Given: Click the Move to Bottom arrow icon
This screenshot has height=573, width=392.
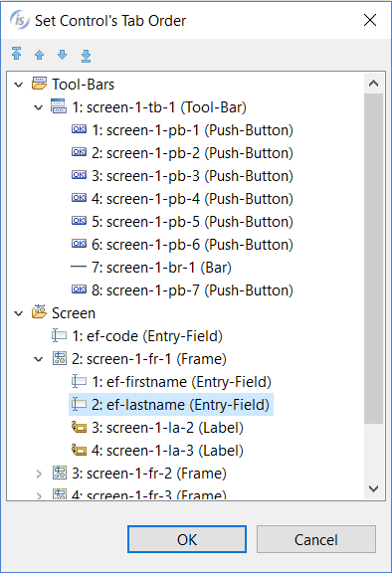Looking at the screenshot, I should [x=86, y=56].
